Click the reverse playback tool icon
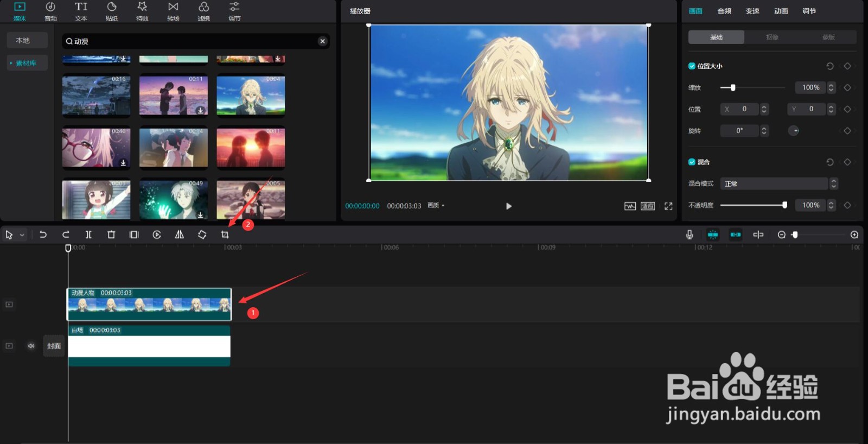The height and width of the screenshot is (444, 868). click(157, 234)
